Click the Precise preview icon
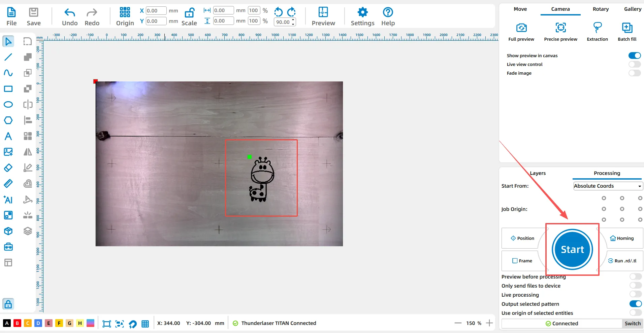Image resolution: width=644 pixels, height=333 pixels. pos(560,28)
